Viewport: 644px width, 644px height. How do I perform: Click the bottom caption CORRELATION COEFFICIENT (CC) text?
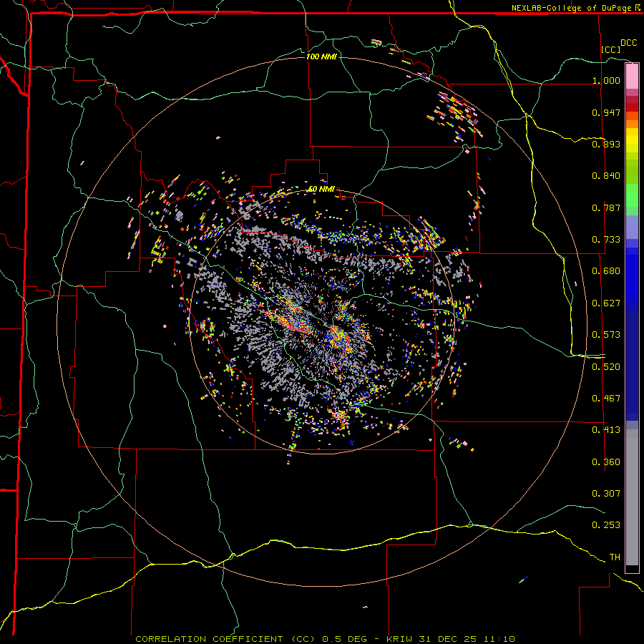tap(225, 639)
